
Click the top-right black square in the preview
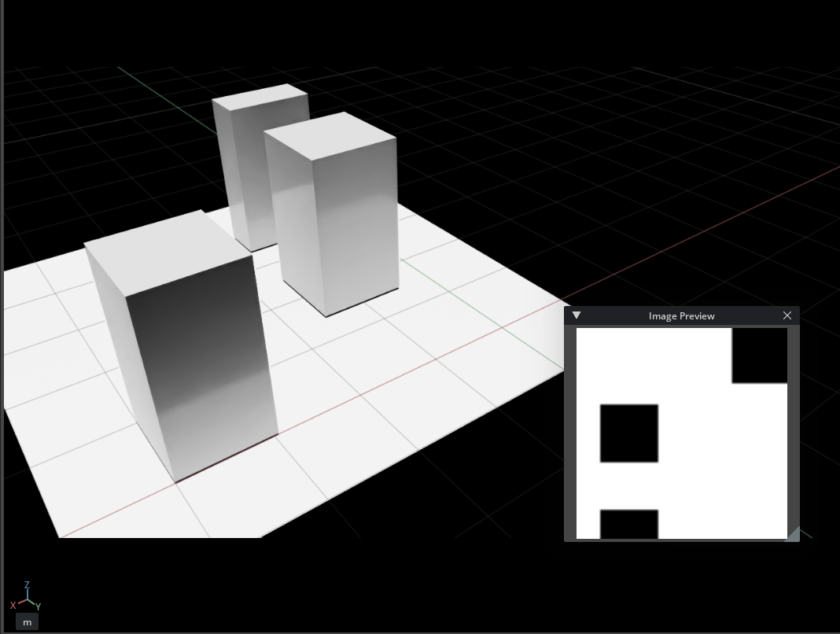[759, 354]
